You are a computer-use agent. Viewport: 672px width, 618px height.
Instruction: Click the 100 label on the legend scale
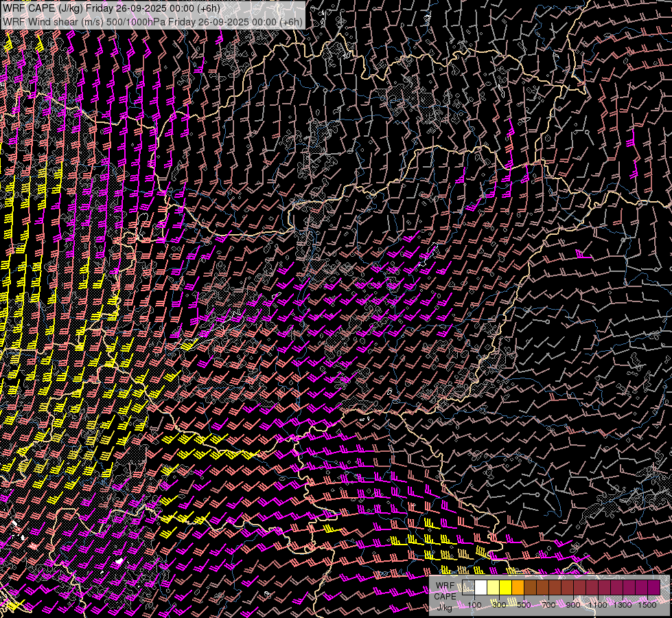474,605
